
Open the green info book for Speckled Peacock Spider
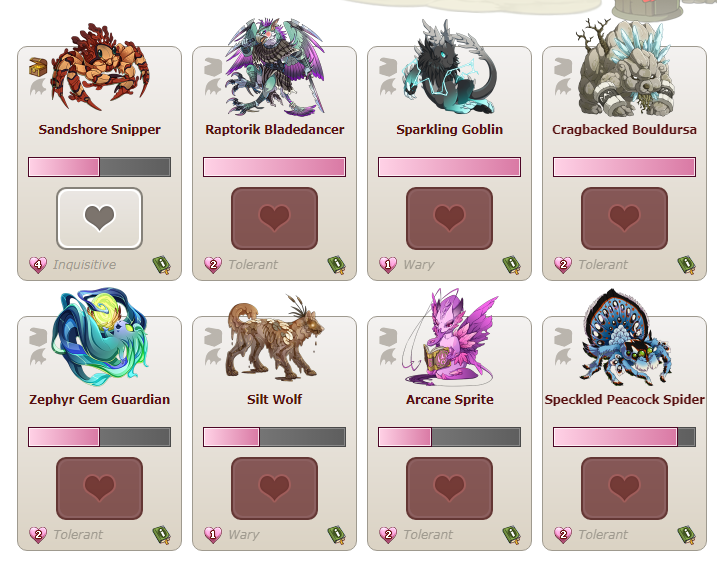(687, 535)
